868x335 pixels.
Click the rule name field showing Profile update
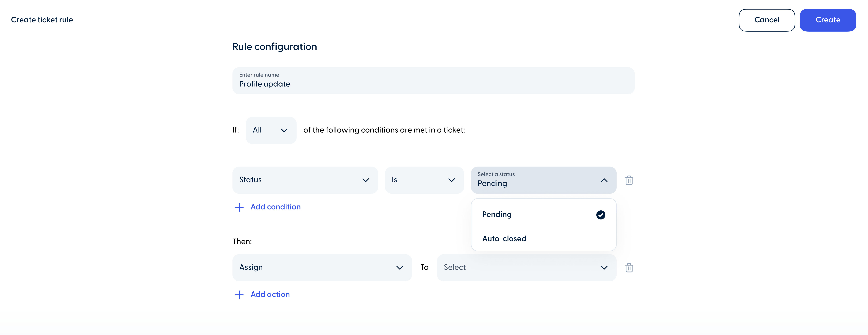pos(433,81)
